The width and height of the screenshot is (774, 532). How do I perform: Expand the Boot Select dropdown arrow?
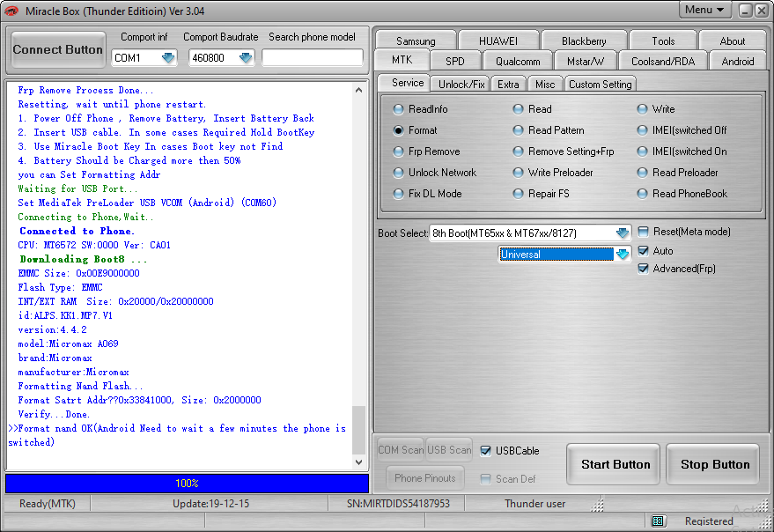623,233
